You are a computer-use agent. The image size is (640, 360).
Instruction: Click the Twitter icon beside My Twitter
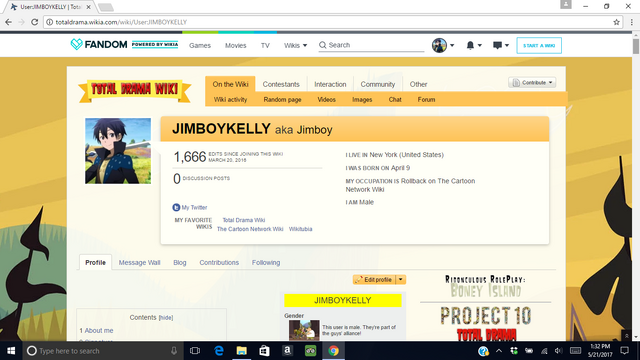(x=176, y=207)
